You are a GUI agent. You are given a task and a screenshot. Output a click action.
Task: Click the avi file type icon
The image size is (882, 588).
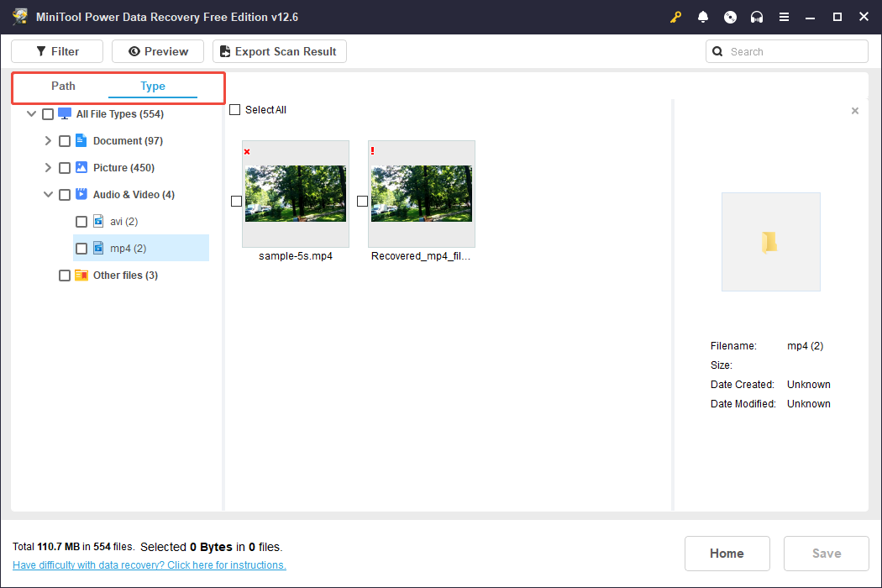98,221
